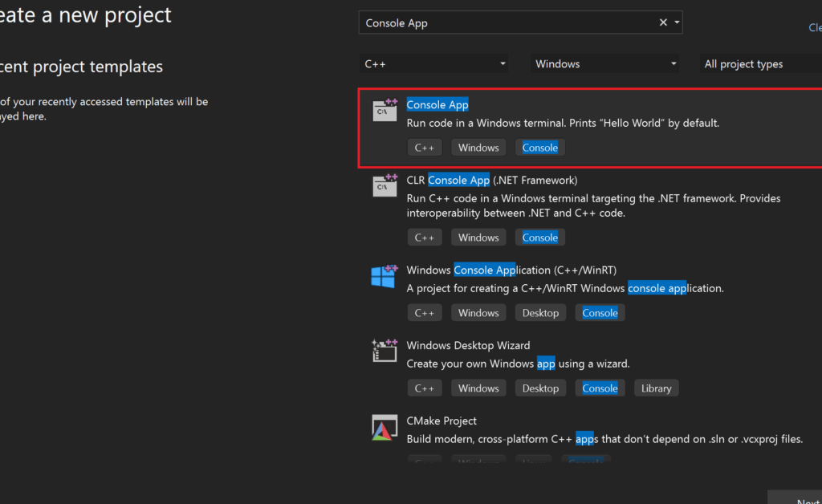Screen dimensions: 822x504
Task: Open the search box history dropdown arrow
Action: (x=677, y=22)
